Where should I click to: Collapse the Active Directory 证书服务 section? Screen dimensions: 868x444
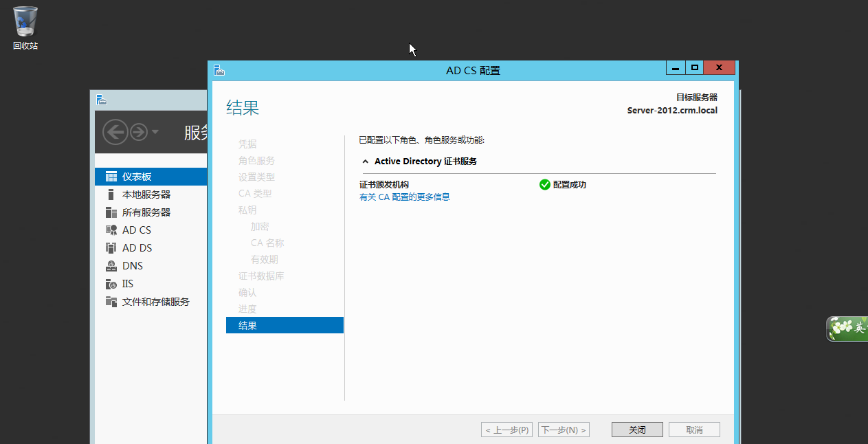click(x=365, y=161)
